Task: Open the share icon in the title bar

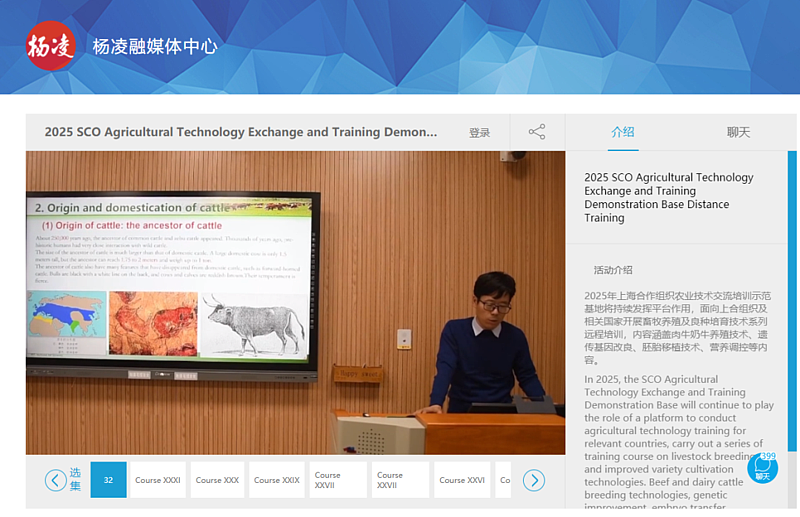Action: [537, 132]
